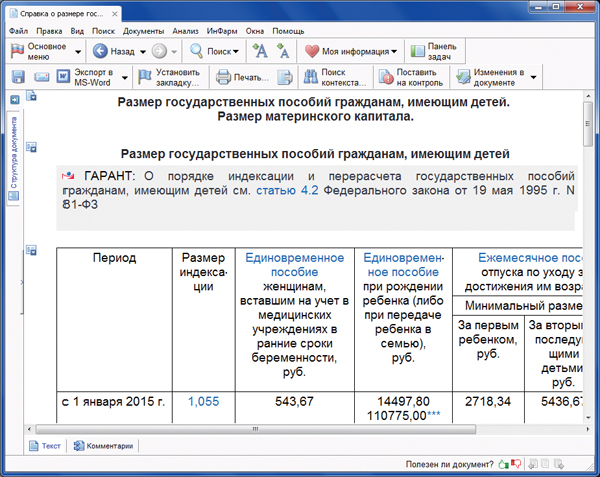Click the Save floppy disk icon
Image resolution: width=600 pixels, height=477 pixels.
(19, 77)
